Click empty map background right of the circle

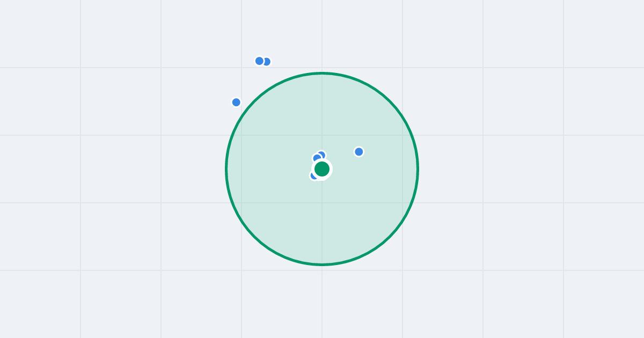pos(510,169)
